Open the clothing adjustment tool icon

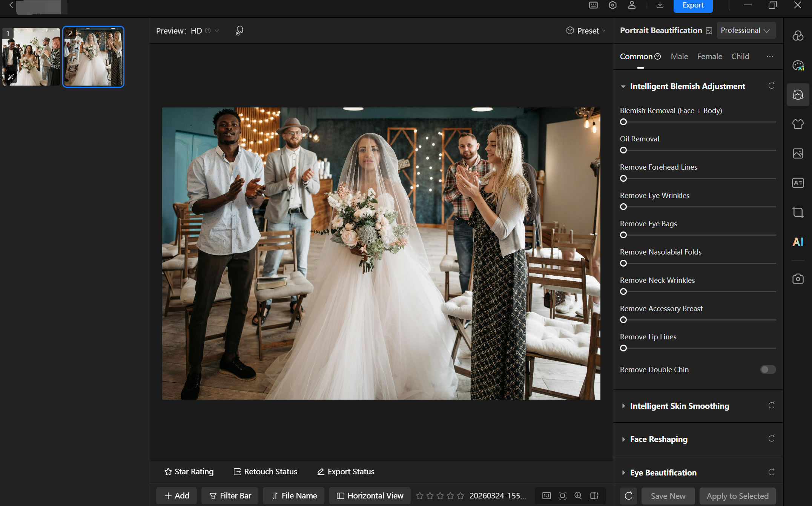tap(798, 124)
